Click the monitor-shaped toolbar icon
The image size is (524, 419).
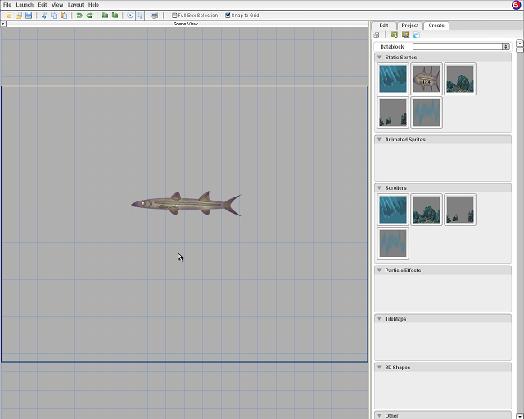click(x=154, y=16)
